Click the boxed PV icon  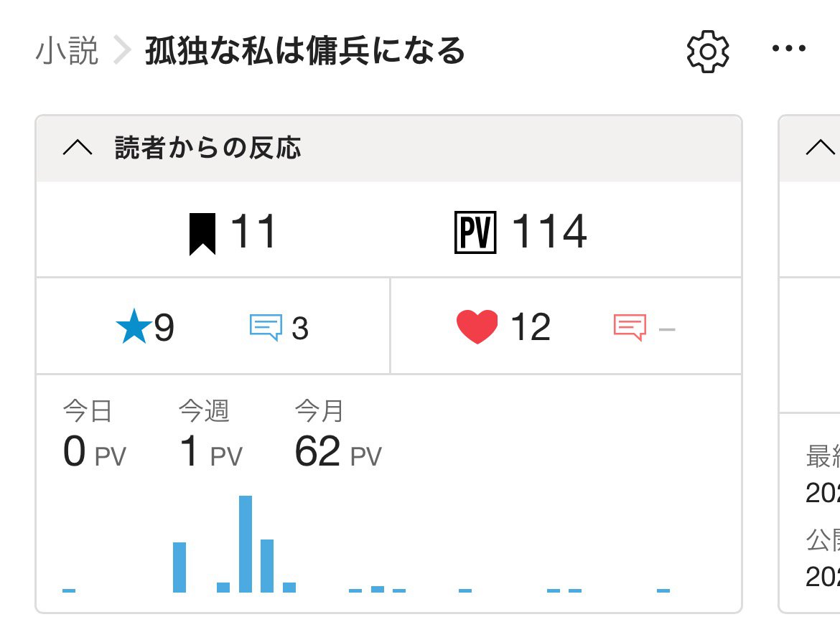(x=475, y=233)
